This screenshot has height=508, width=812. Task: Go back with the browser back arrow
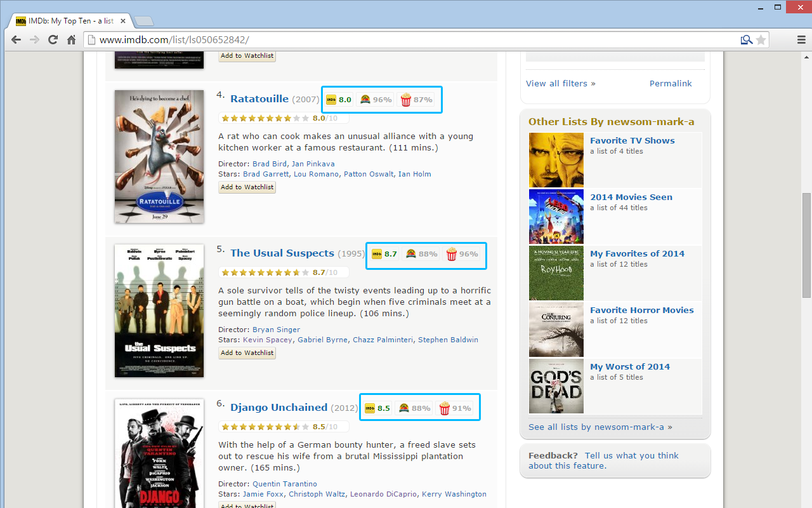pyautogui.click(x=16, y=40)
